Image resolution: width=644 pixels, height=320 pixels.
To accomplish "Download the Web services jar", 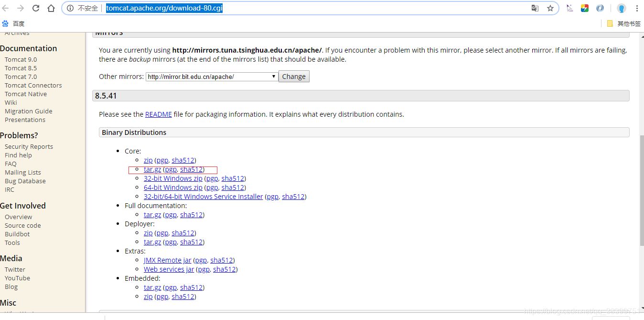I will tap(169, 269).
